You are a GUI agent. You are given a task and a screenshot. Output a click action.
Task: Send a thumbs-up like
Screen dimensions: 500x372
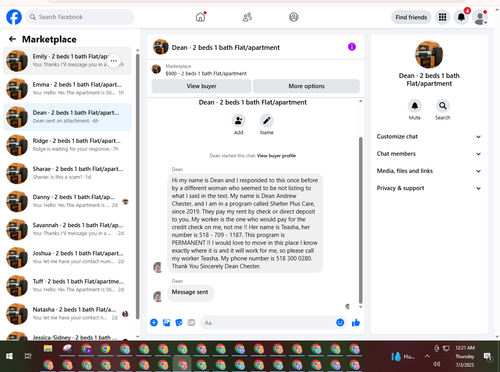pos(356,322)
